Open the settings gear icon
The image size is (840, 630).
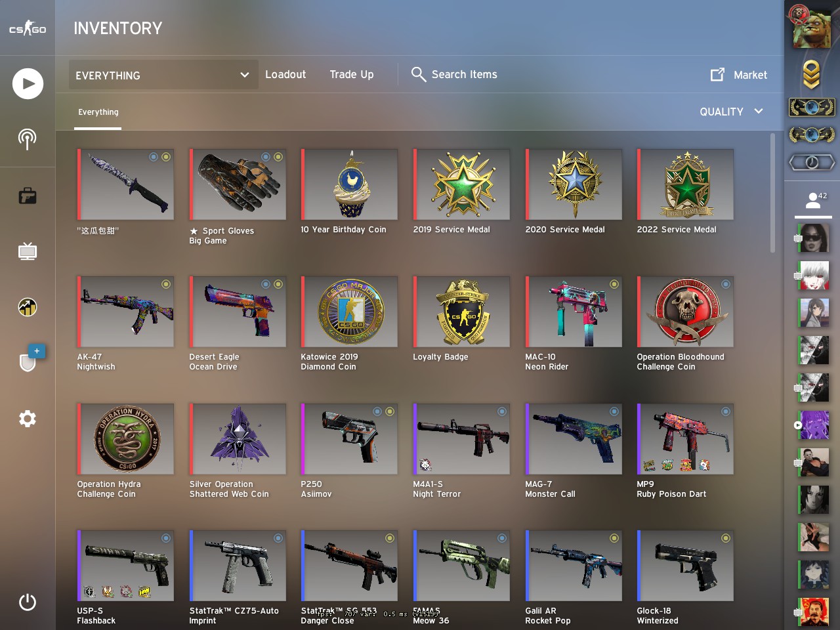click(x=28, y=419)
